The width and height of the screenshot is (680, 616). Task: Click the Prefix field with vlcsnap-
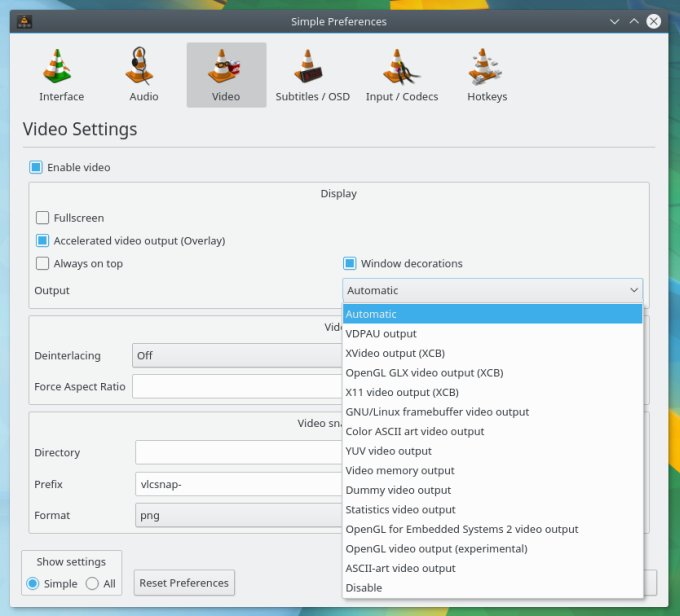pyautogui.click(x=239, y=484)
